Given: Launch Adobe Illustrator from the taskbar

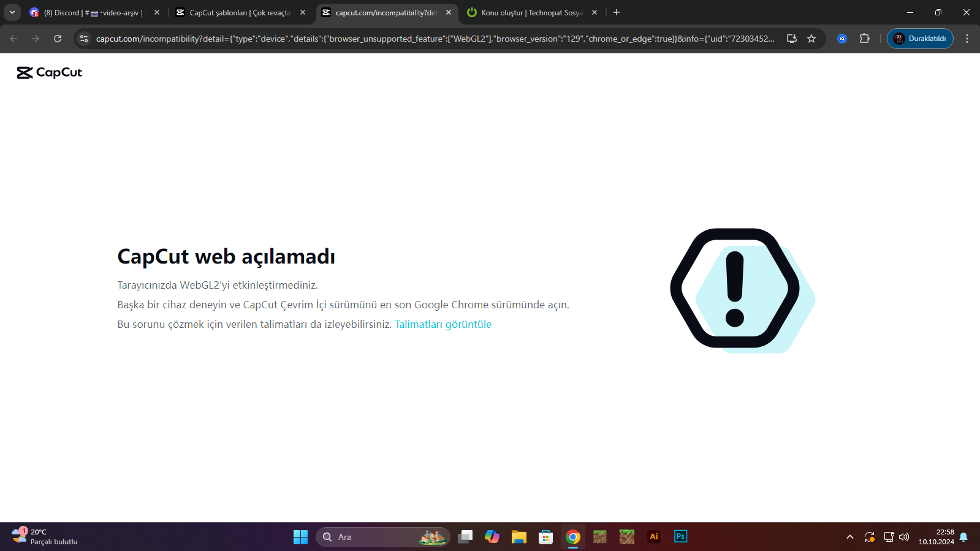Looking at the screenshot, I should click(654, 537).
